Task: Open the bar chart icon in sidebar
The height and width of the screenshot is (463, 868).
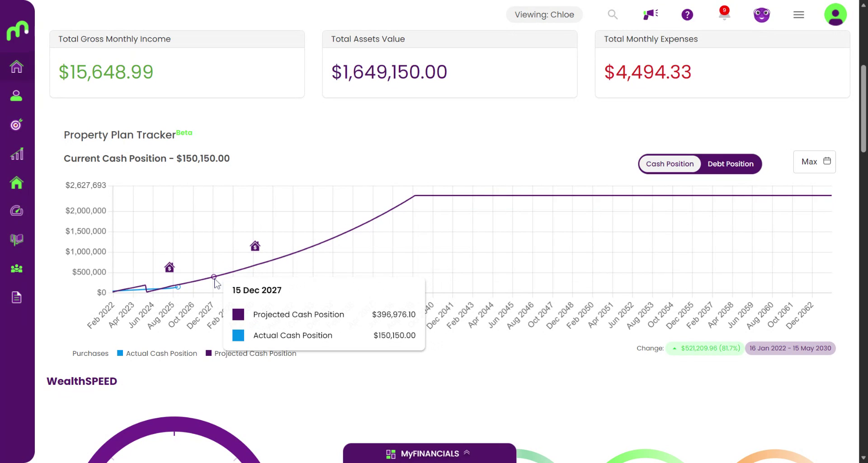Action: coord(17,154)
